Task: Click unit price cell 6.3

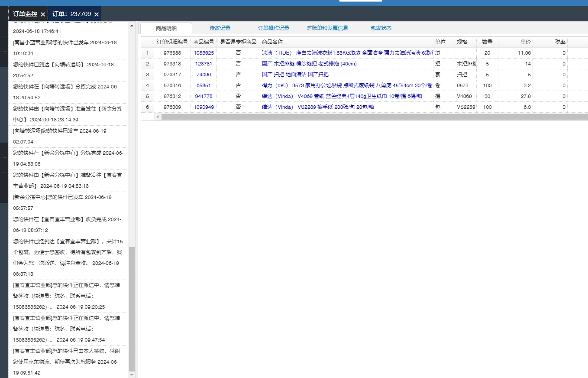Action: pos(515,107)
